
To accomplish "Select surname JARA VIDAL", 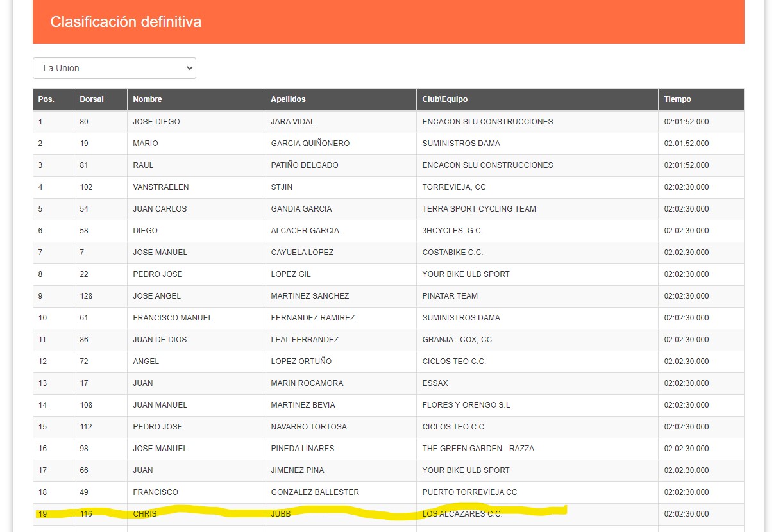I will pyautogui.click(x=293, y=122).
